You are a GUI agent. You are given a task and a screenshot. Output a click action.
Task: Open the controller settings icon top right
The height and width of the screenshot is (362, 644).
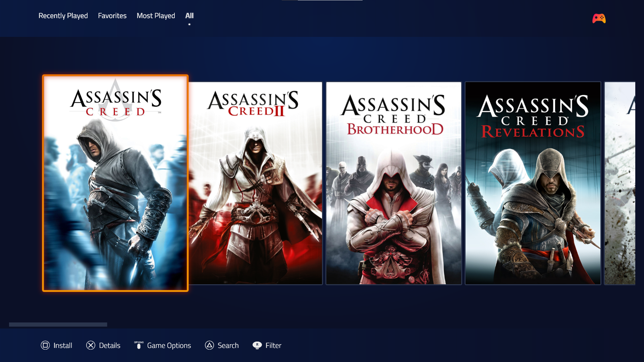coord(599,18)
